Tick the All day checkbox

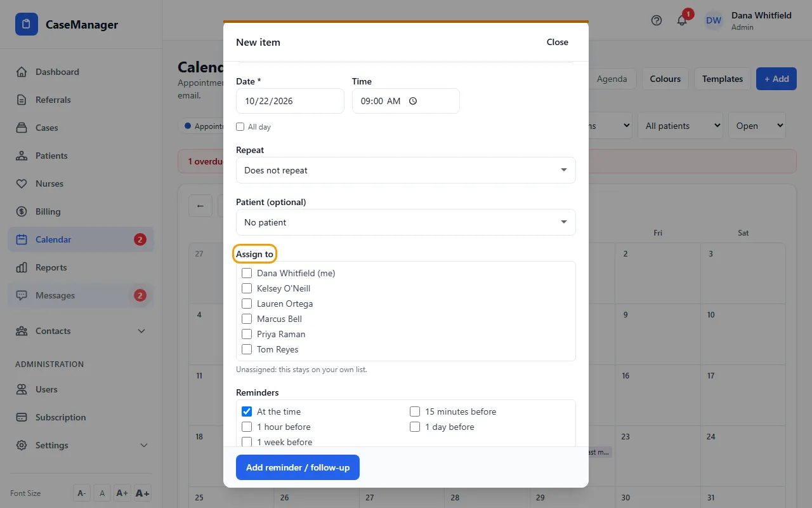[x=240, y=127]
